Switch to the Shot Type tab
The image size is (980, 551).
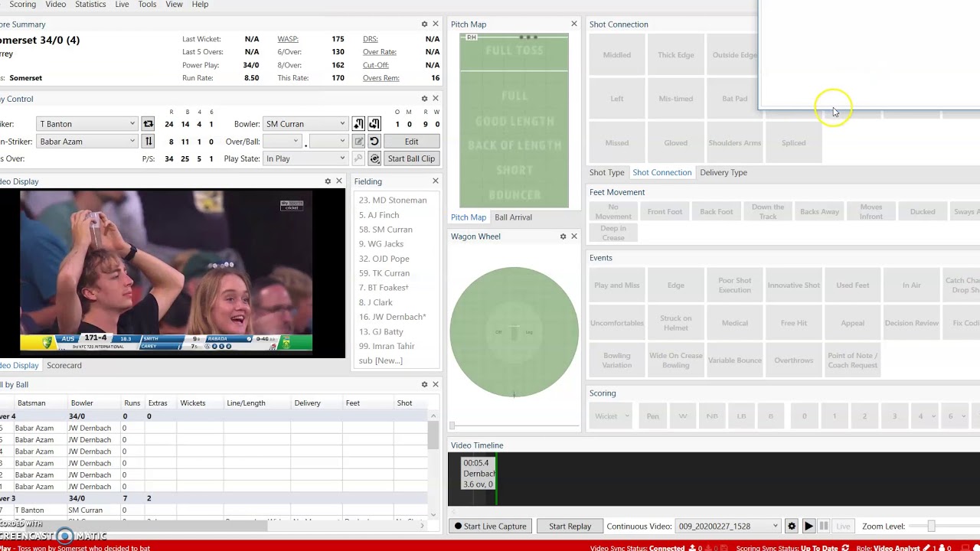606,172
